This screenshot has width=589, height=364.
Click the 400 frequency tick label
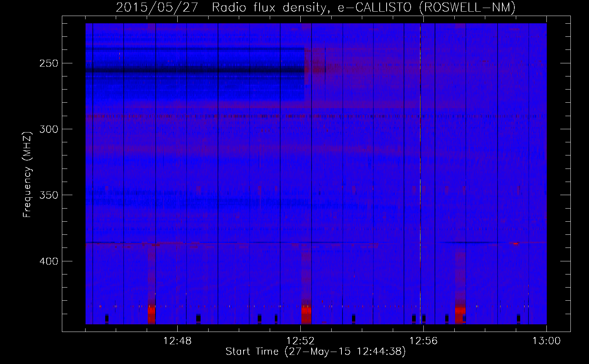(49, 261)
